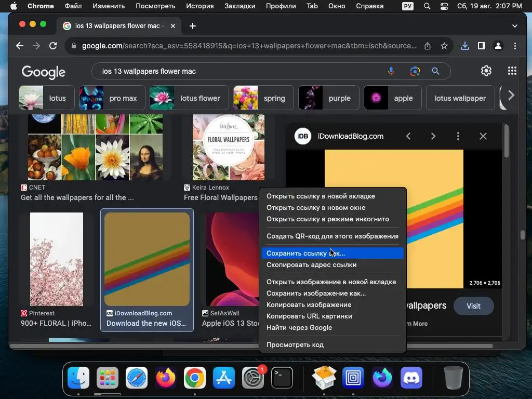Open the История menu
This screenshot has width=532, height=399.
[x=200, y=6]
